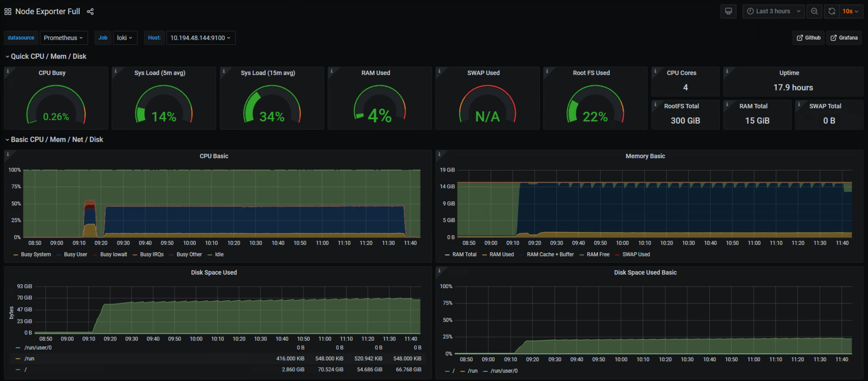
Task: Open info icon on Sys Load 5m panel
Action: [116, 71]
